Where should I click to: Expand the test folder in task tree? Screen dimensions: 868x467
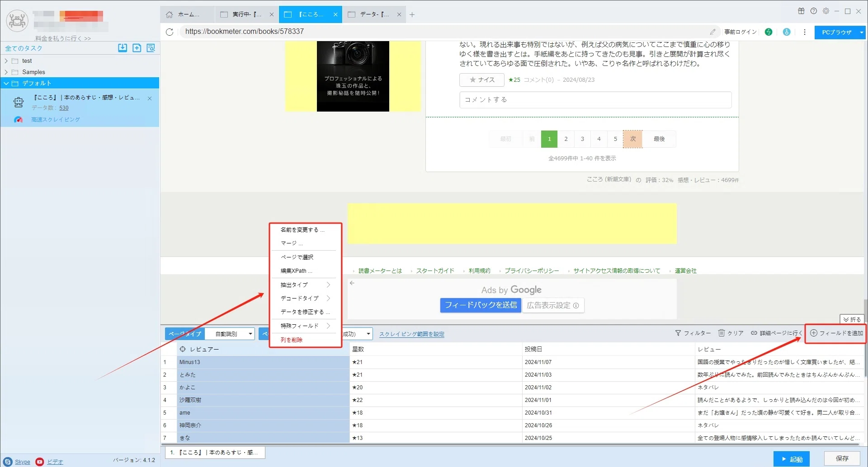pos(6,61)
